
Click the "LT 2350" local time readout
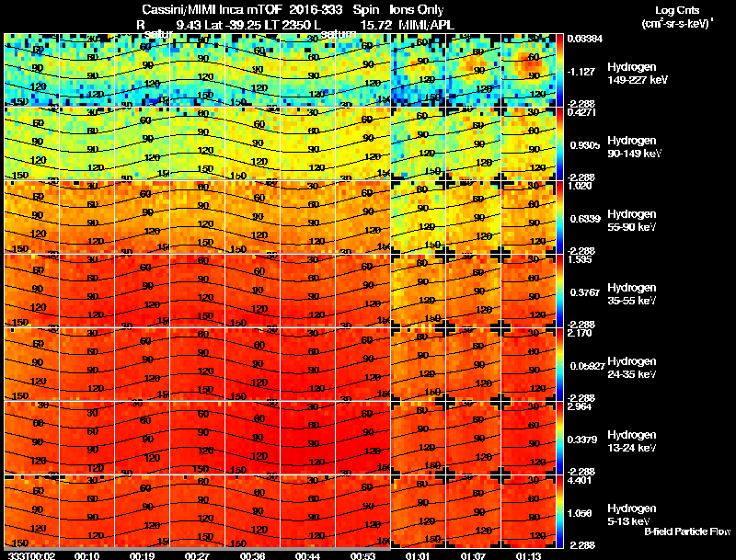(292, 25)
